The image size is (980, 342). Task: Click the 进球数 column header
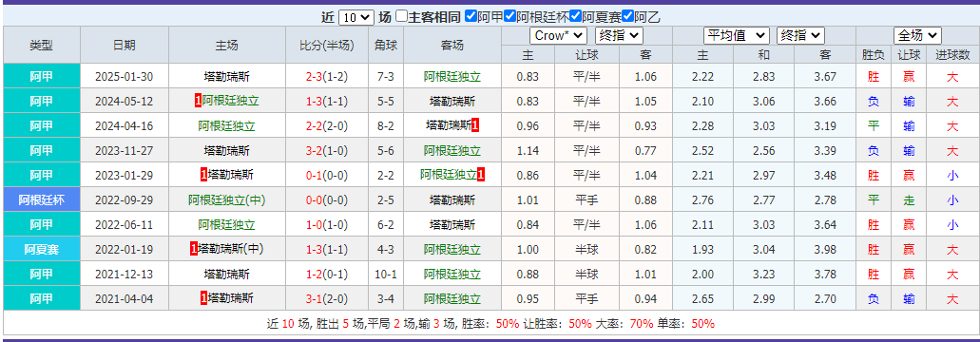click(x=952, y=55)
